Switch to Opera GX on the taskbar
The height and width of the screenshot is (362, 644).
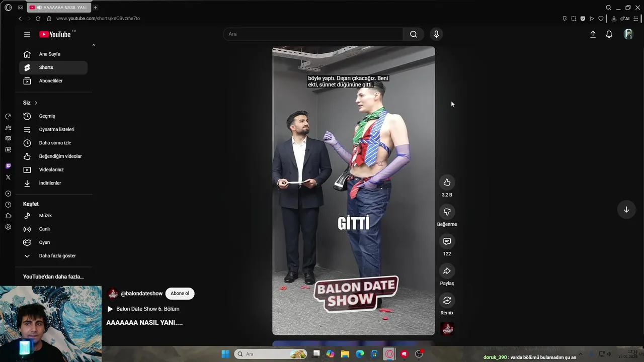(389, 354)
